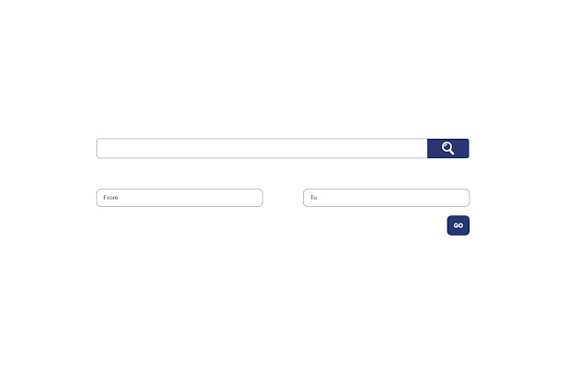588x368 pixels.
Task: Confirm the range by clicking GO
Action: coord(458,225)
